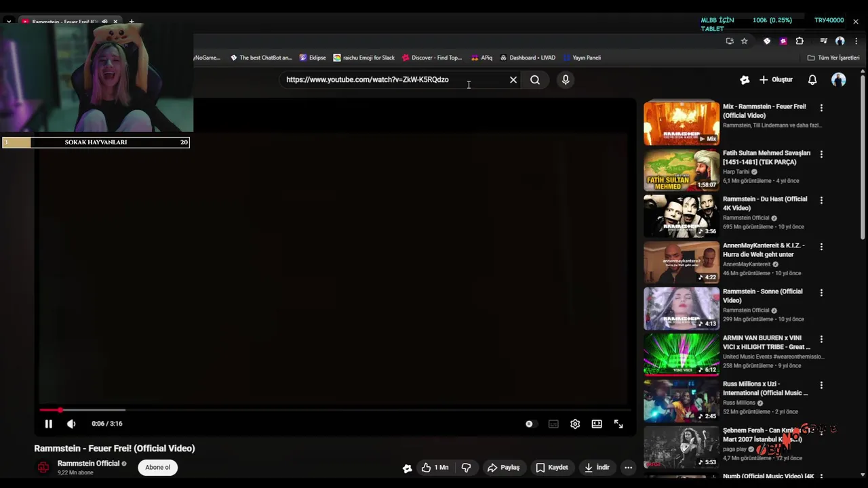868x488 pixels.
Task: Expand the tab search dropdown arrow
Action: 9,22
